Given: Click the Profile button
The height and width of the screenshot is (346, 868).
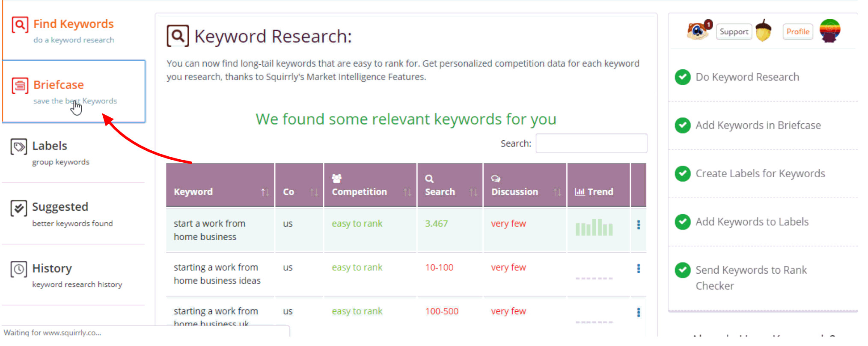Looking at the screenshot, I should 797,32.
